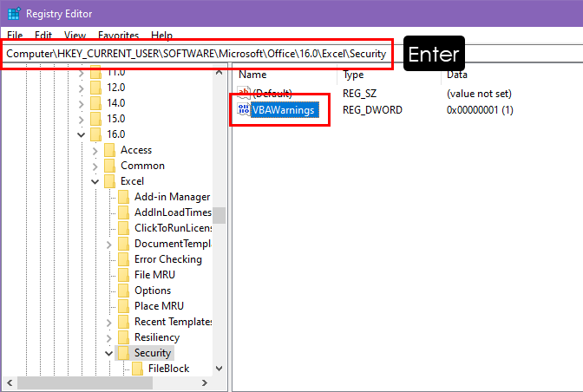Select the File MRU key label
The width and height of the screenshot is (583, 392).
(154, 275)
